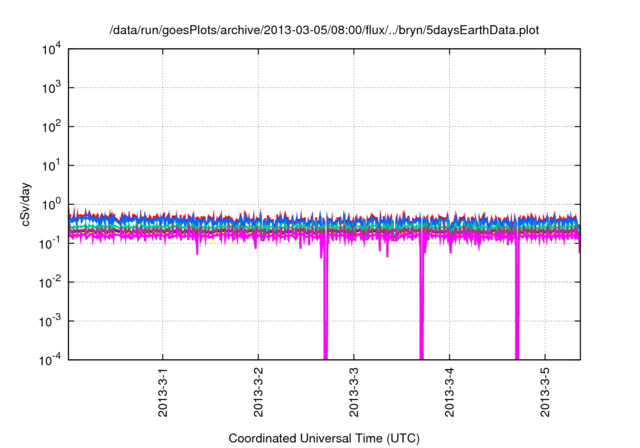
Task: Click the 10^0 y-axis tick label
Action: [x=52, y=204]
